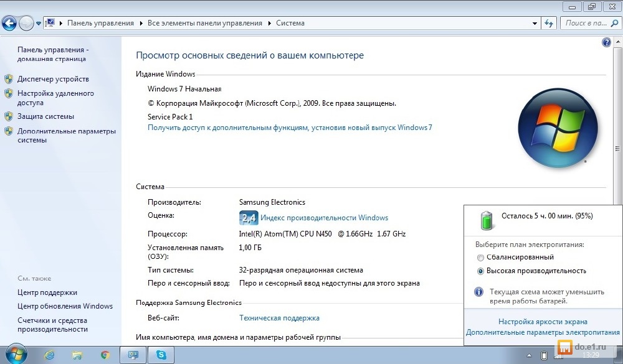Click the shield icon beside Диспетчер устройств

9,78
